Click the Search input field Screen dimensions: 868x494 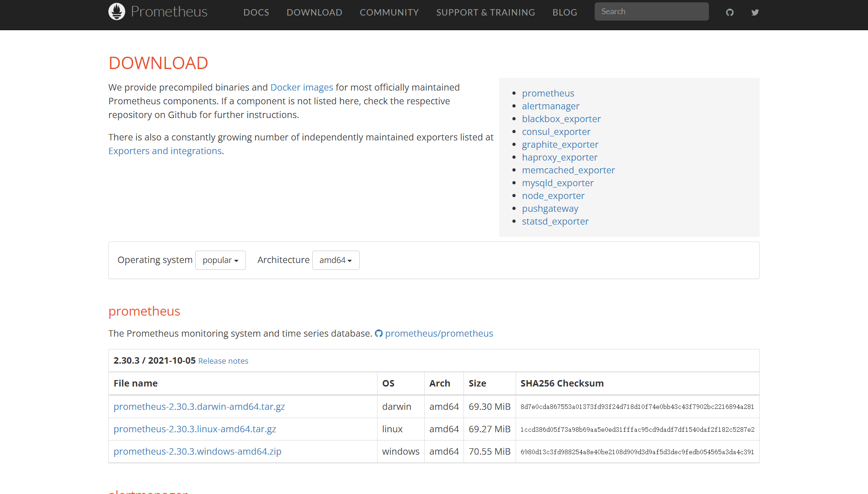point(651,11)
